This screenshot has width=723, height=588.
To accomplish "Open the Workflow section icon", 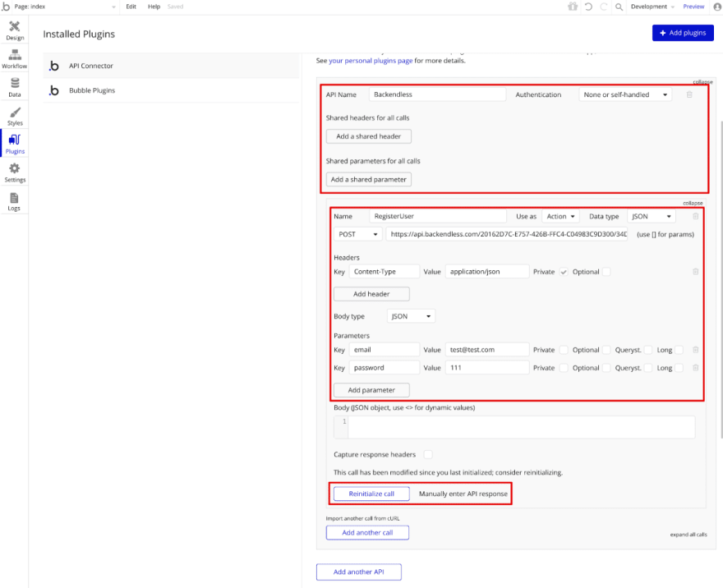I will click(14, 55).
